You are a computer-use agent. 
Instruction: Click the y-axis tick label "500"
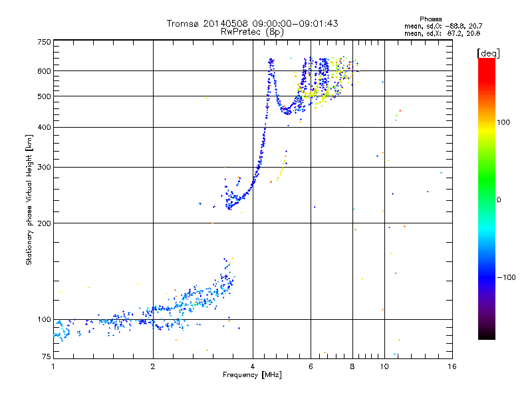coord(45,96)
